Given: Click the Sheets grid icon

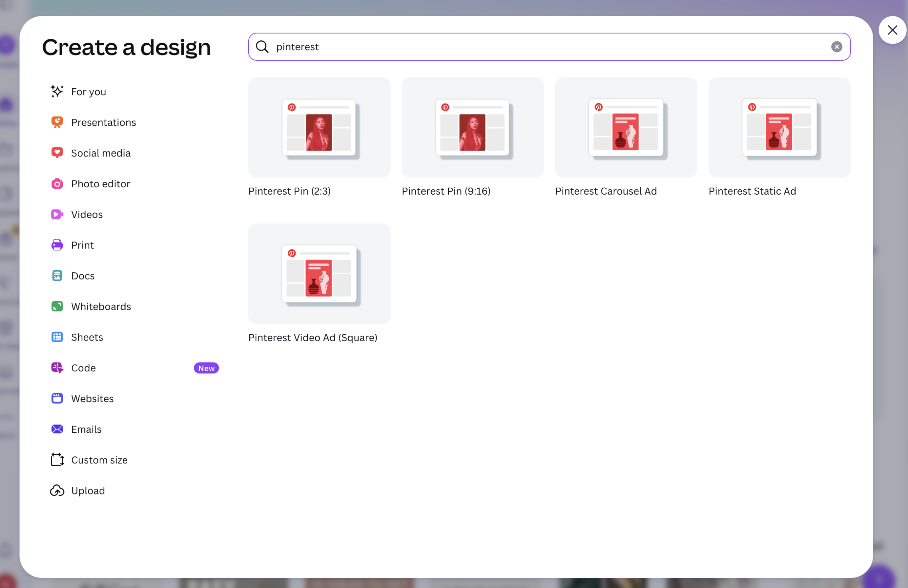Looking at the screenshot, I should (57, 337).
